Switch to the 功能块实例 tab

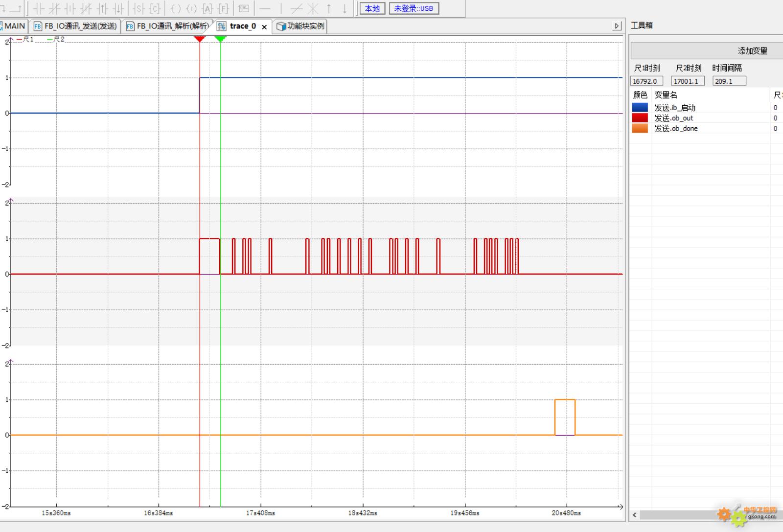tap(301, 26)
